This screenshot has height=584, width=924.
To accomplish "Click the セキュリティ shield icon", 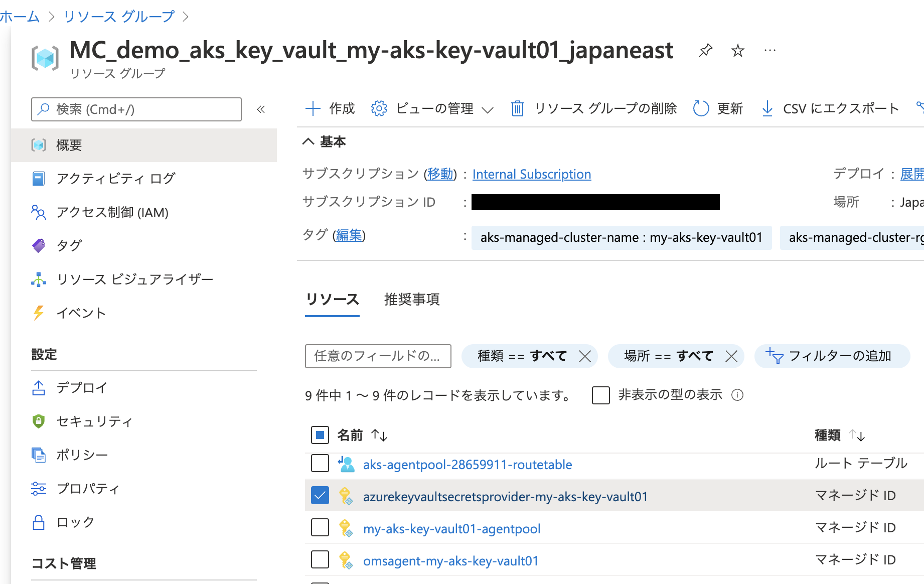I will click(39, 421).
